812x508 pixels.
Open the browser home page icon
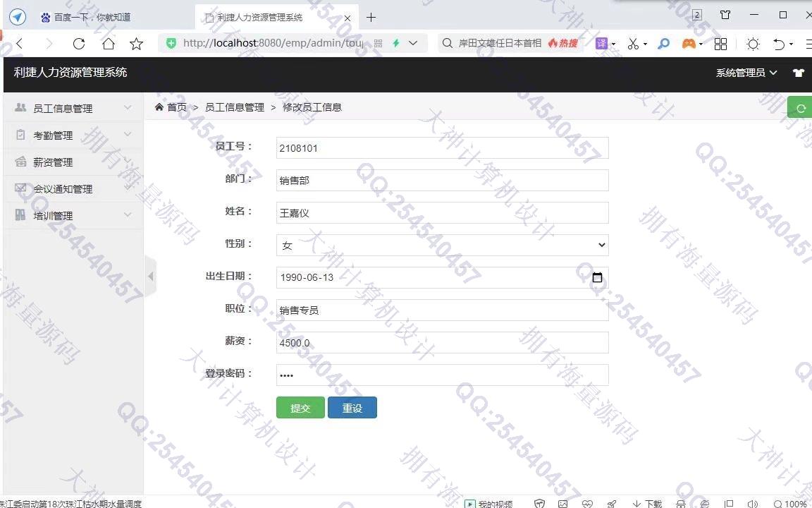point(109,44)
